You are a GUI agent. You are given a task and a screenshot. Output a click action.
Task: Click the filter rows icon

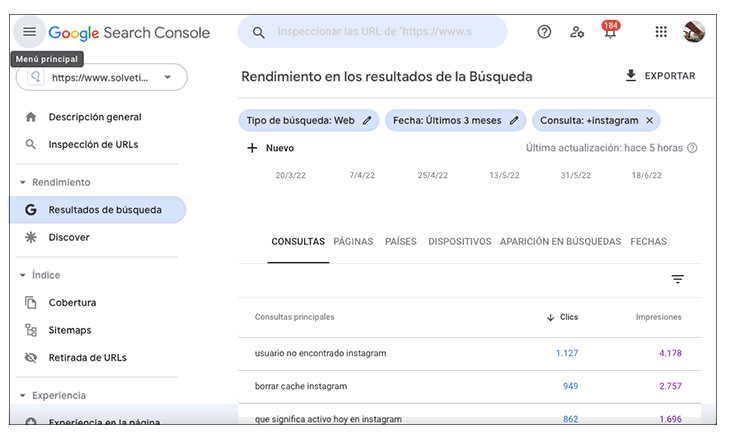click(677, 280)
